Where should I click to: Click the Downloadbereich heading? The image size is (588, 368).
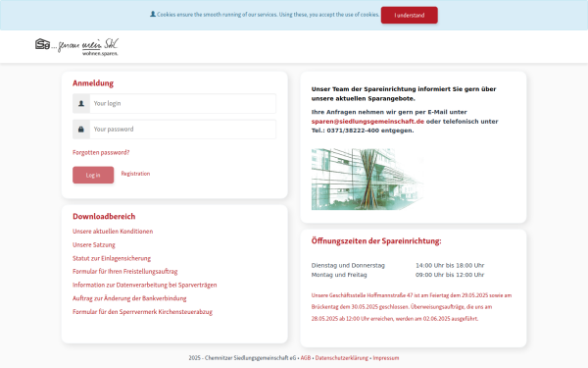click(x=104, y=217)
